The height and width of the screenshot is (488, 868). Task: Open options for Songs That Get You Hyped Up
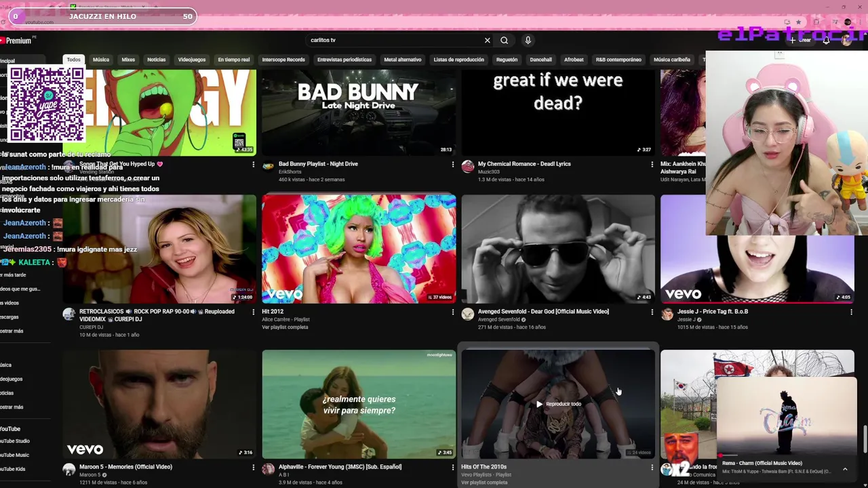tap(253, 164)
